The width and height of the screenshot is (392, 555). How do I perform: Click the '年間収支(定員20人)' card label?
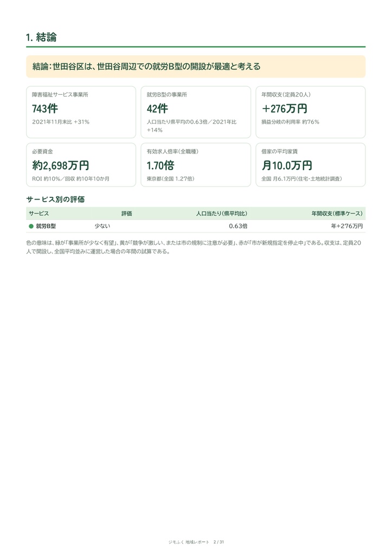click(286, 94)
